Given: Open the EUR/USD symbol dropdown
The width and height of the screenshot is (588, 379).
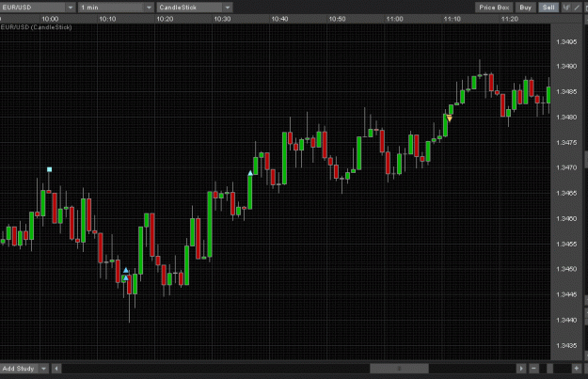Looking at the screenshot, I should [x=38, y=8].
